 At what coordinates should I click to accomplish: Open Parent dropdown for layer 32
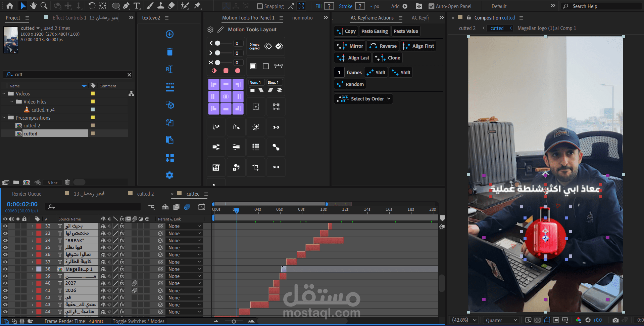click(x=185, y=226)
